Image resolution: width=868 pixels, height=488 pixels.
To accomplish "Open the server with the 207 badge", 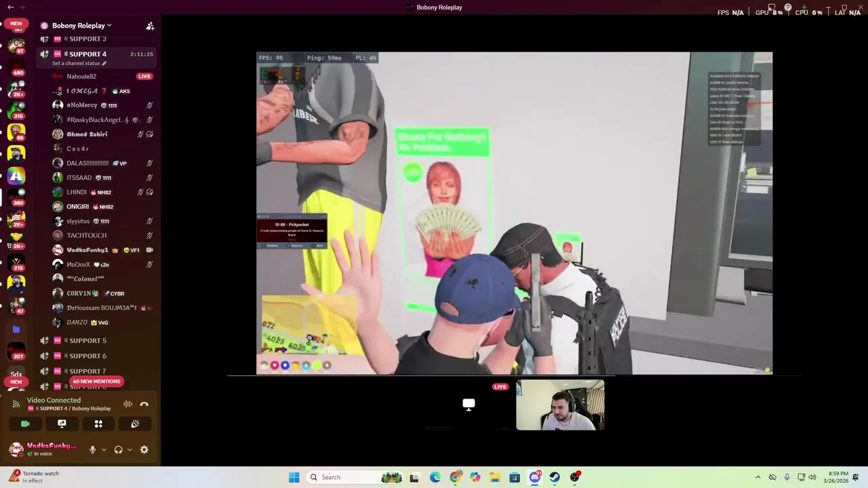I will pyautogui.click(x=16, y=351).
